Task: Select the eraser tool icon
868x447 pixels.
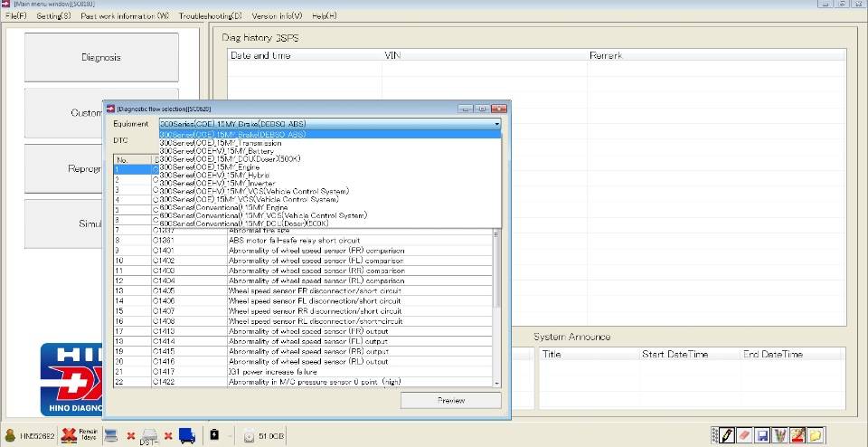Action: 745,435
